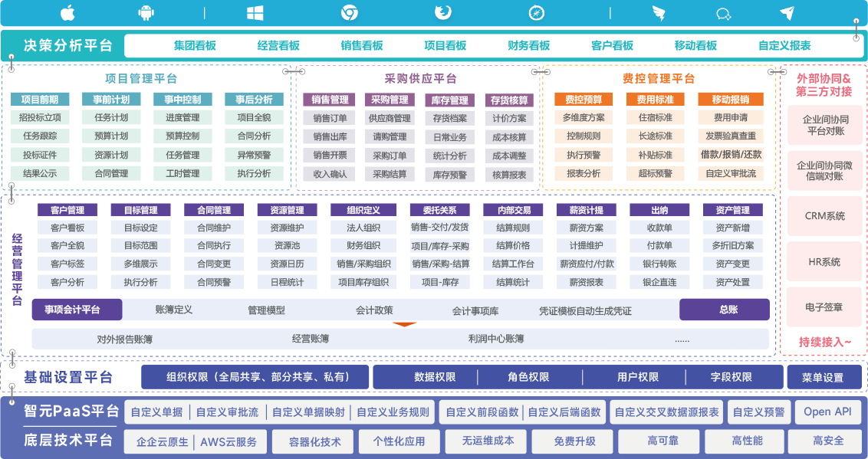Screen dimensions: 868x459
Task: Select the Windows logo icon
Action: tap(255, 12)
